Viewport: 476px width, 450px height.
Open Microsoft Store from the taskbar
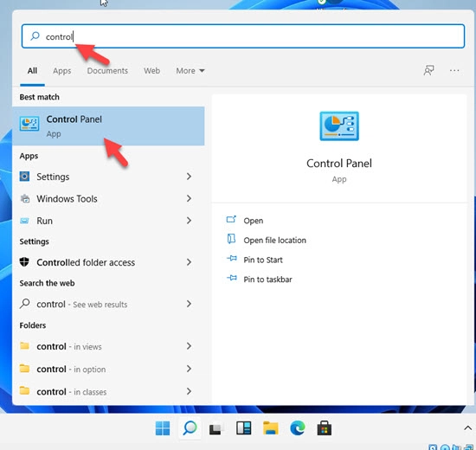point(325,428)
